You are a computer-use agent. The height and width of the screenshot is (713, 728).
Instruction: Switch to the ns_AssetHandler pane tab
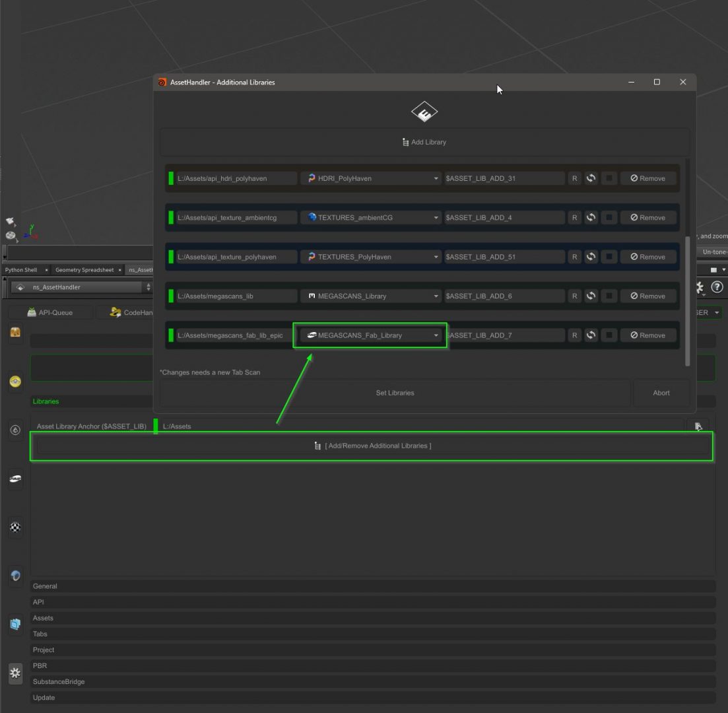click(140, 270)
